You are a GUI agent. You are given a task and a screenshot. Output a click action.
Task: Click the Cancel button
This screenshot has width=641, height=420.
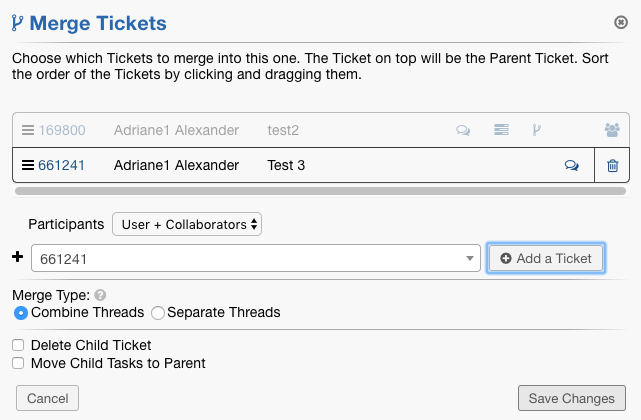pyautogui.click(x=47, y=398)
